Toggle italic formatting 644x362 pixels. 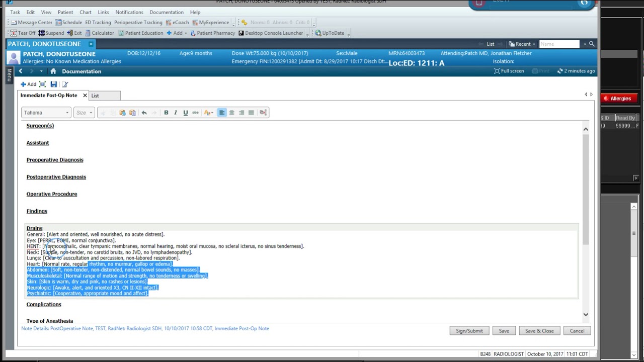[176, 113]
